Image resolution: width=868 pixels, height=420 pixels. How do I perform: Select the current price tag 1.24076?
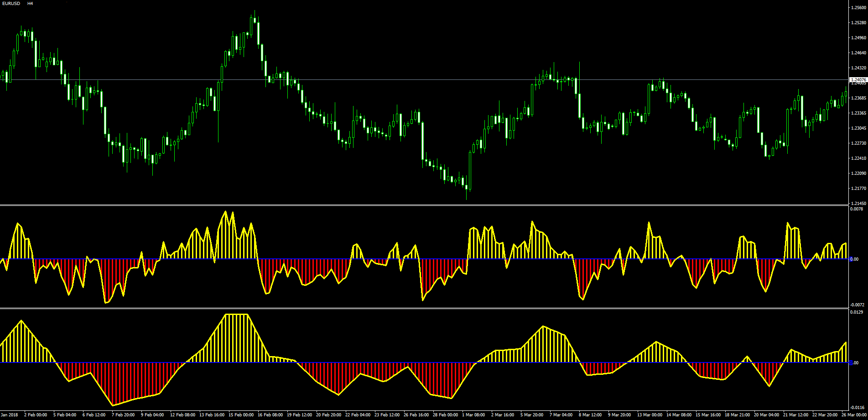tap(858, 79)
